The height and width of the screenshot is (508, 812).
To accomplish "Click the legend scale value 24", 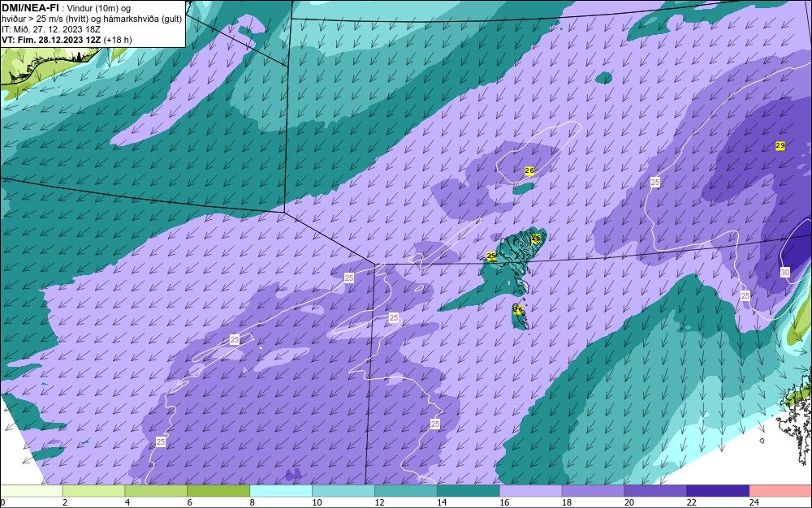I will (754, 502).
